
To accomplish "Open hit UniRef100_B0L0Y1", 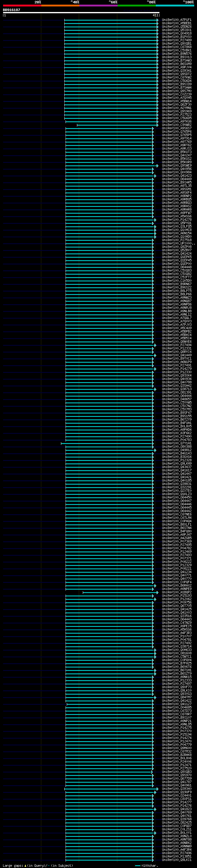I will click(177, 833).
